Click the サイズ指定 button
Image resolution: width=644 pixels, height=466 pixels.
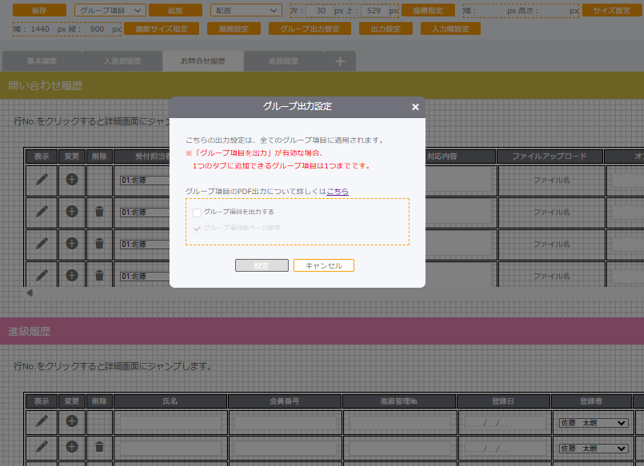612,10
